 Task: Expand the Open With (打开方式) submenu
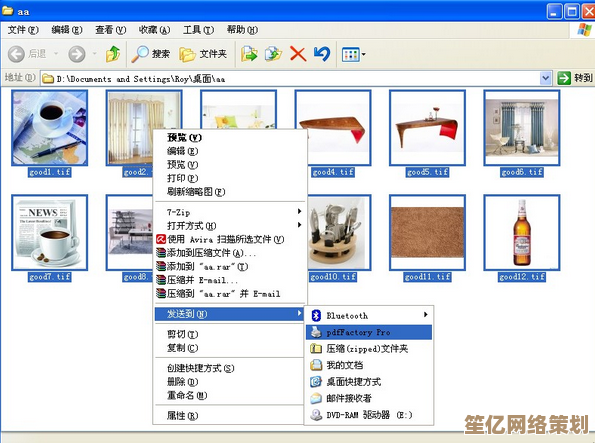(x=230, y=225)
